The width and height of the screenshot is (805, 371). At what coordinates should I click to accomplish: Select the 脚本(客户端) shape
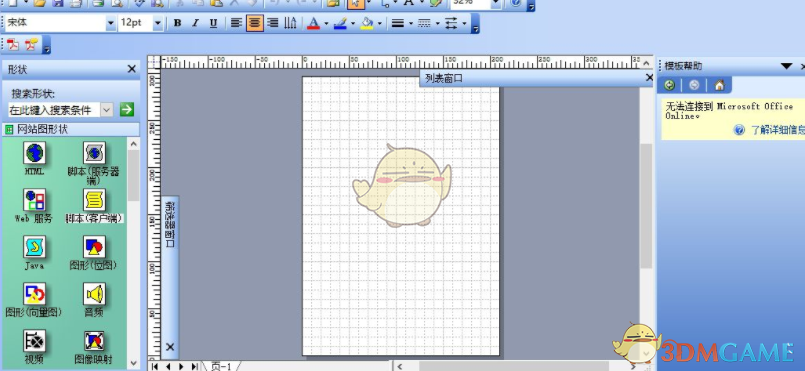click(94, 206)
